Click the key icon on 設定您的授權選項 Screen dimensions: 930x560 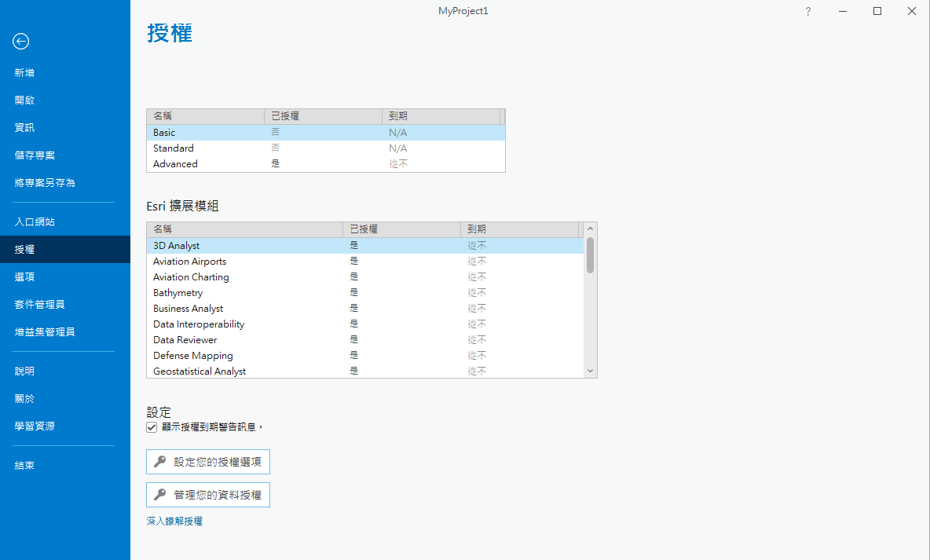(x=159, y=462)
